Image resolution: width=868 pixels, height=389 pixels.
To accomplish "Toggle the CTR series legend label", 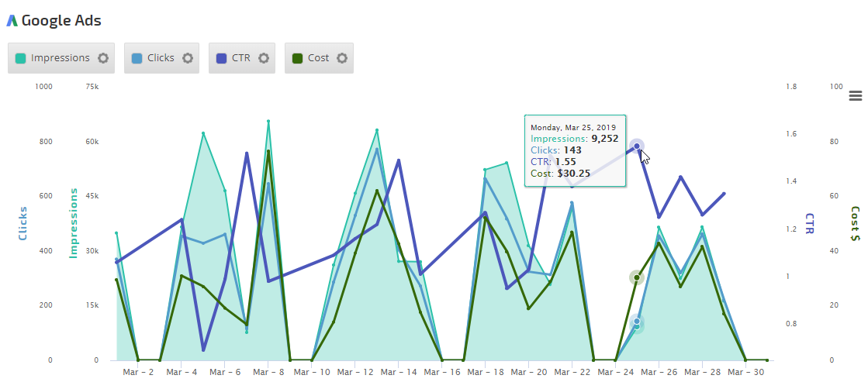I will point(241,58).
